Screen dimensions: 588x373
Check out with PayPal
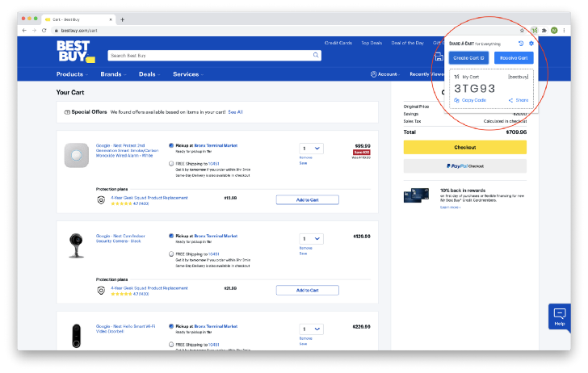465,166
